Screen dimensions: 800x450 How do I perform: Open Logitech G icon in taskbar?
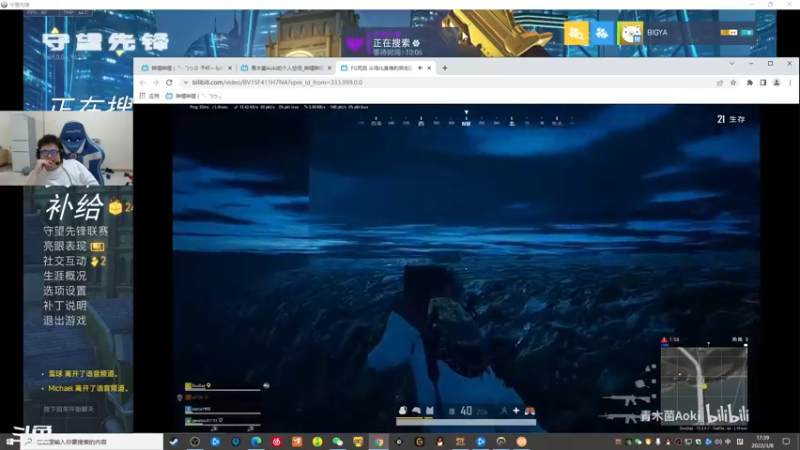pos(419,442)
